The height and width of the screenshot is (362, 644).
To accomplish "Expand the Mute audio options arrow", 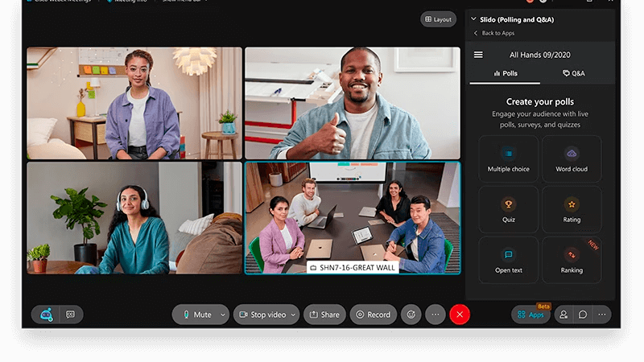I will pyautogui.click(x=223, y=315).
